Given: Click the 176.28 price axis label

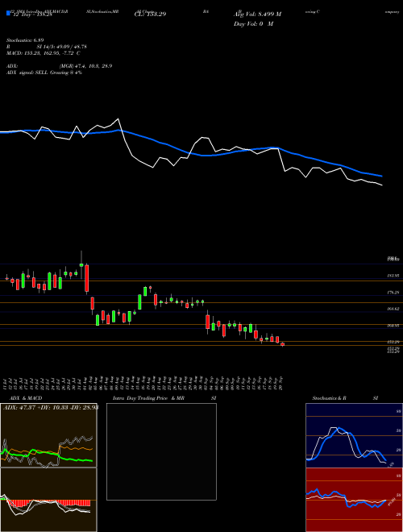Looking at the screenshot, I should tap(393, 292).
